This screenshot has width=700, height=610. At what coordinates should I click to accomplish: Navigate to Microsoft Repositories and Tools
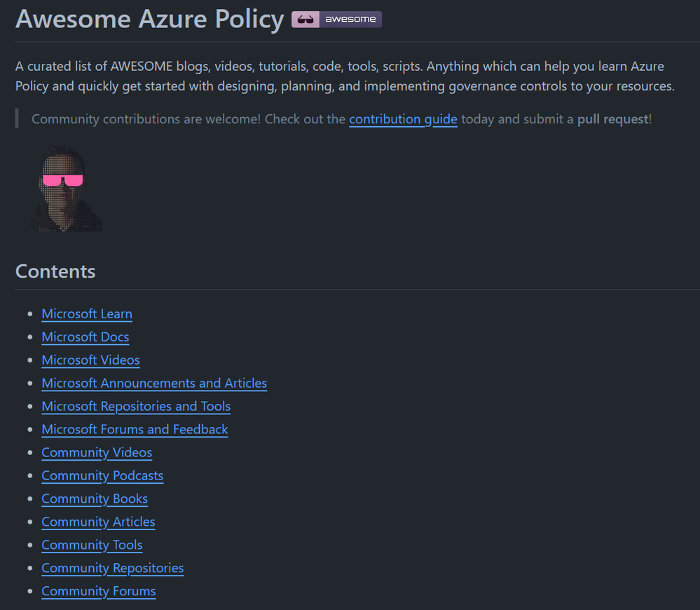tap(136, 407)
